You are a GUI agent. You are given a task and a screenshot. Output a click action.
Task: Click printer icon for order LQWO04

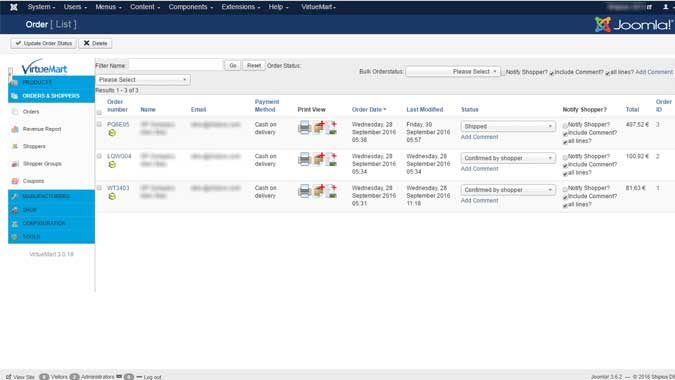tap(304, 159)
